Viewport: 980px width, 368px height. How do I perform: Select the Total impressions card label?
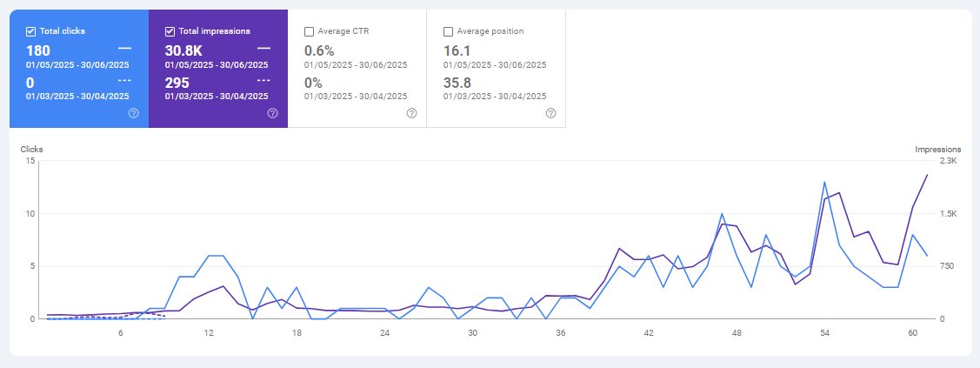coord(215,31)
